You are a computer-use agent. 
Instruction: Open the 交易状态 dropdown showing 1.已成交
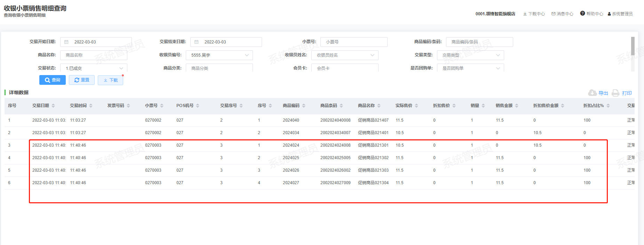tap(94, 68)
